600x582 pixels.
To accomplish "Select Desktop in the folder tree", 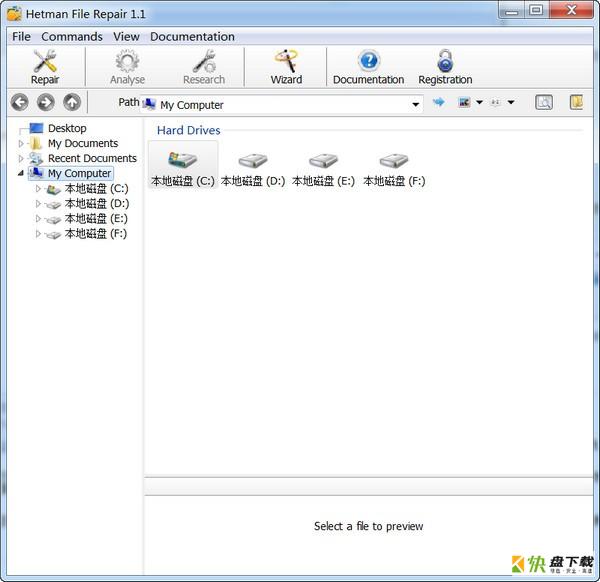I will pyautogui.click(x=67, y=128).
